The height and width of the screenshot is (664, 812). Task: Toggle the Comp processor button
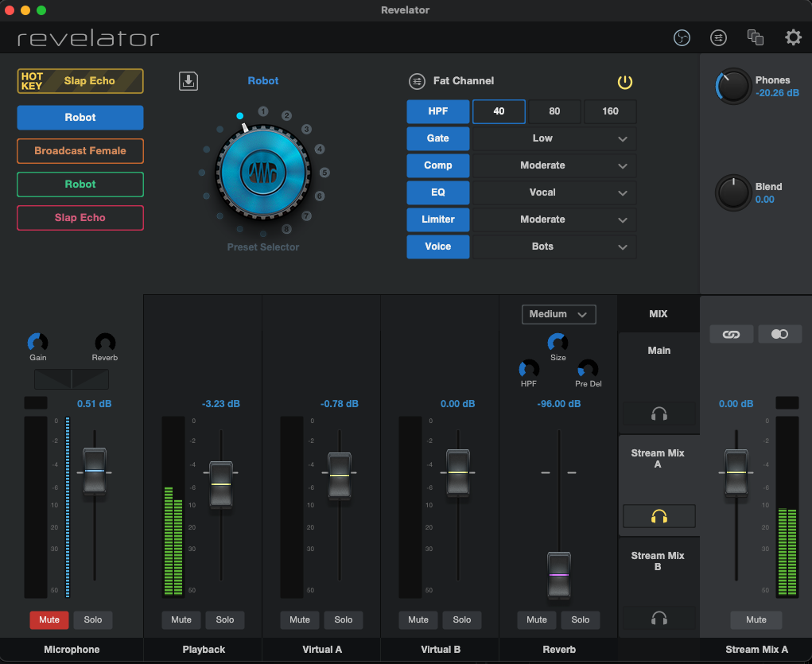pyautogui.click(x=438, y=165)
